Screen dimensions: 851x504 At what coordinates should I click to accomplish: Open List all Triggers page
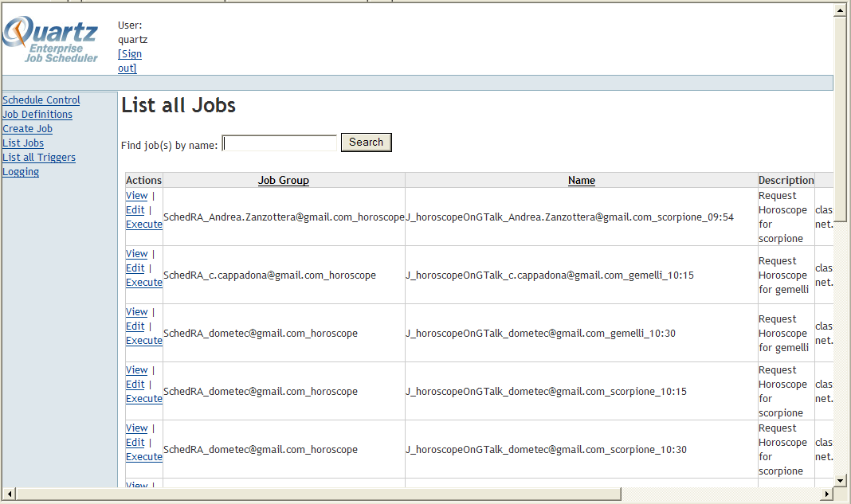pos(39,158)
